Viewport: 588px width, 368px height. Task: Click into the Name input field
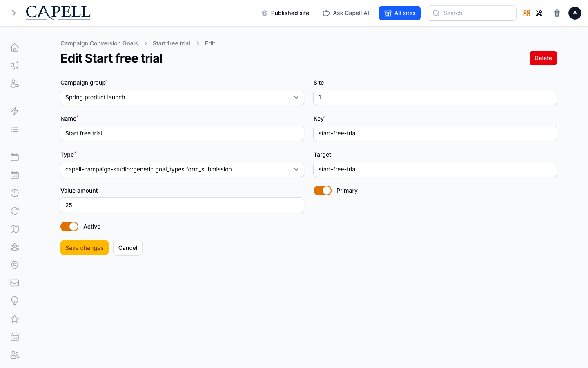pyautogui.click(x=182, y=133)
